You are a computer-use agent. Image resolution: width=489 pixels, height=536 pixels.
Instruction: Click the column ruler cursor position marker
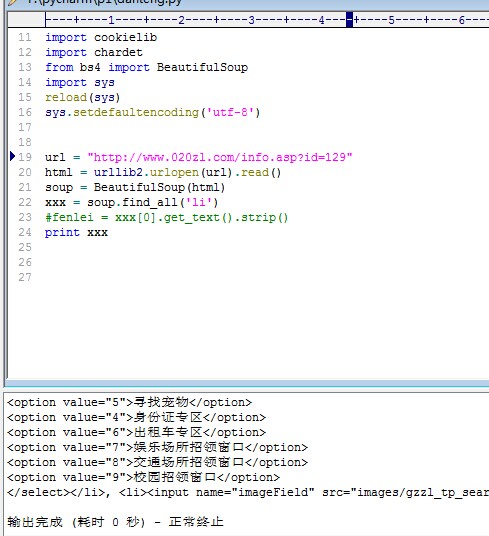coord(349,20)
